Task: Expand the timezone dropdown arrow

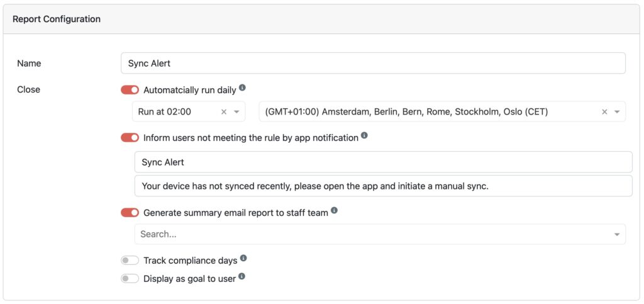Action: pos(616,112)
